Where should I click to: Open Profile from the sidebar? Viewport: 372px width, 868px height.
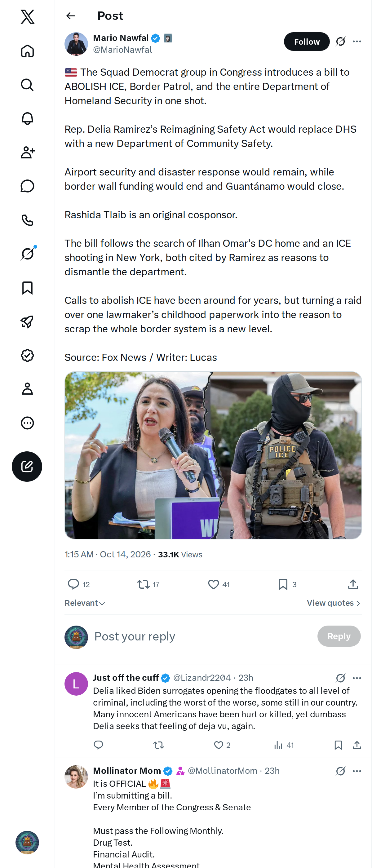point(27,389)
